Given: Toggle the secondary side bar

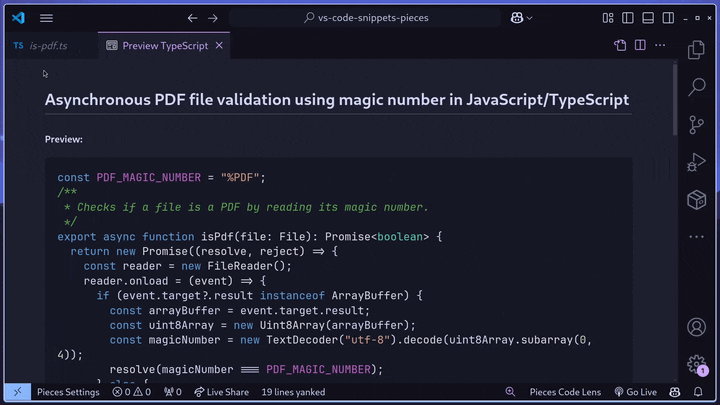Looking at the screenshot, I should click(668, 18).
